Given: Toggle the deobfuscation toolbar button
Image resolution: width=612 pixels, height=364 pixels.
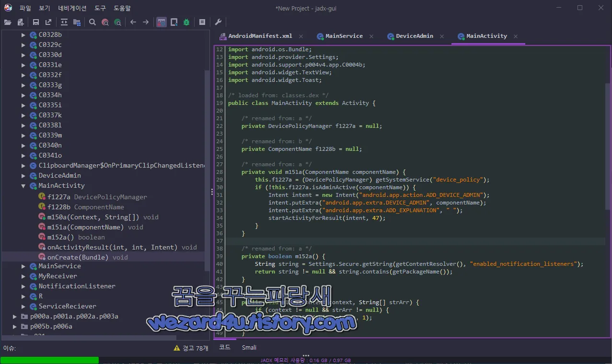Looking at the screenshot, I should pos(162,22).
